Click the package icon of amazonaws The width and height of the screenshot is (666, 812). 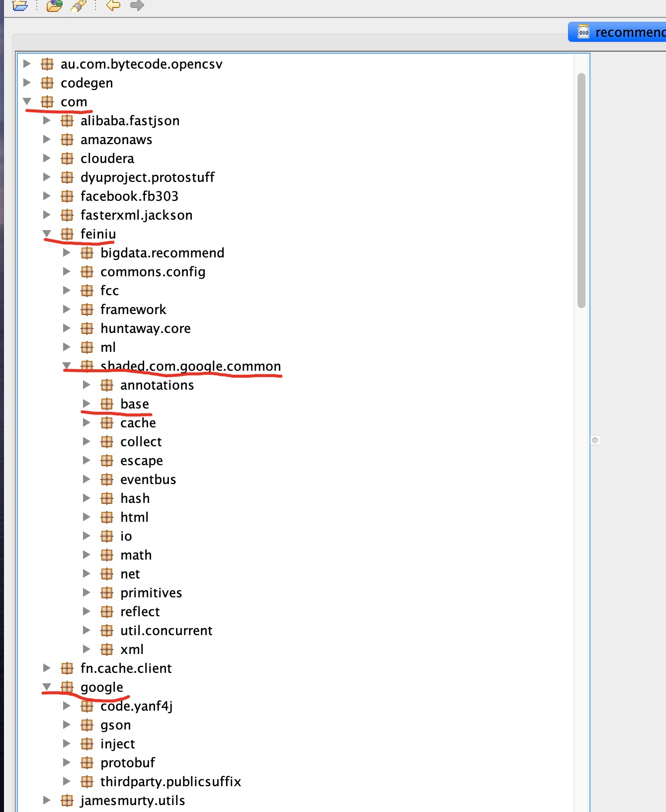[67, 140]
